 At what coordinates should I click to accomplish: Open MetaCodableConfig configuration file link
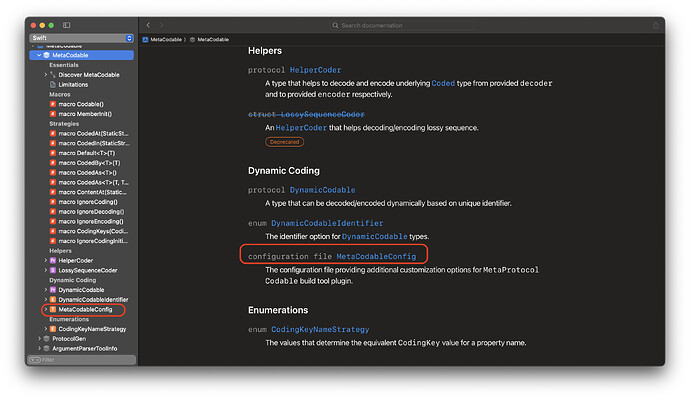tap(376, 256)
